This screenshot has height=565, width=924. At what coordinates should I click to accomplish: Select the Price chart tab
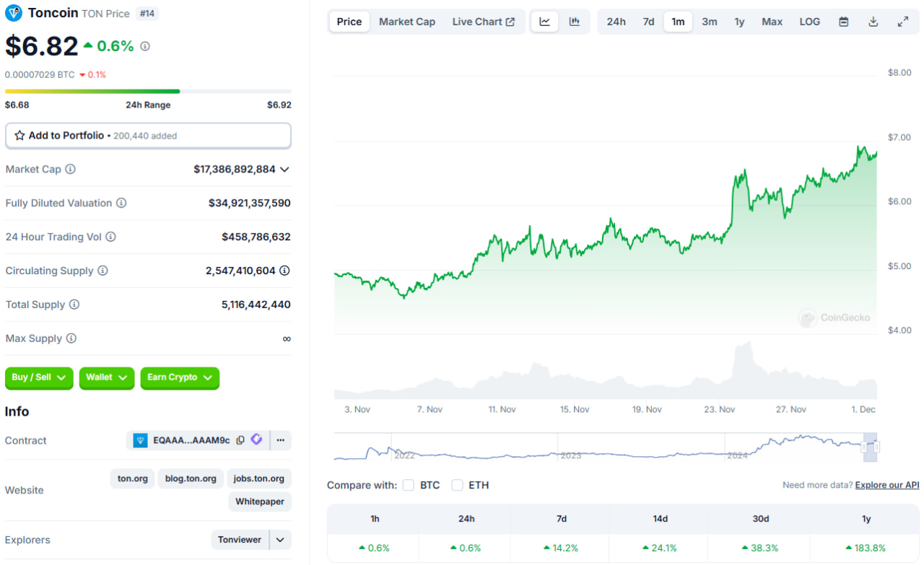click(x=349, y=22)
